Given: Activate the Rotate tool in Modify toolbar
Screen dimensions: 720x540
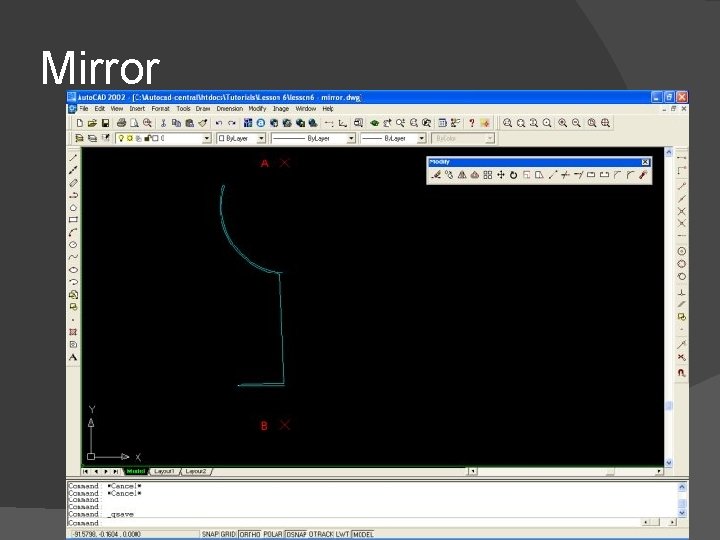Looking at the screenshot, I should pos(513,175).
